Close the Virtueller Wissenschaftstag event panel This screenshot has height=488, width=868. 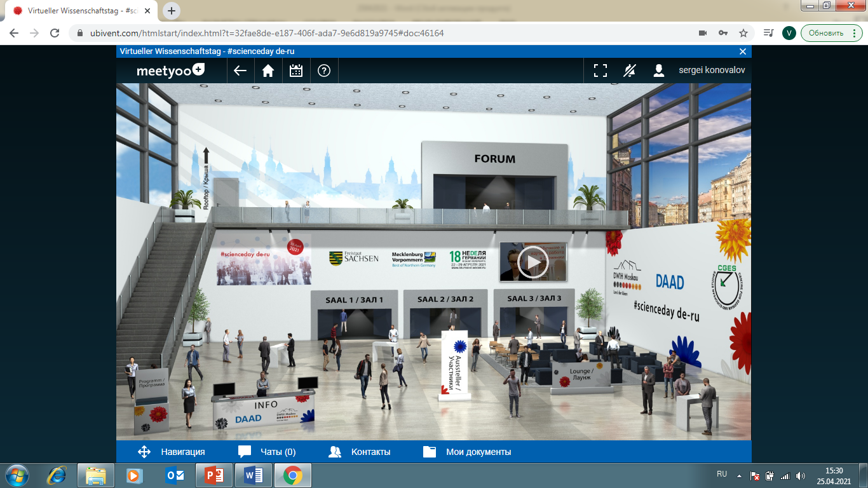[743, 51]
